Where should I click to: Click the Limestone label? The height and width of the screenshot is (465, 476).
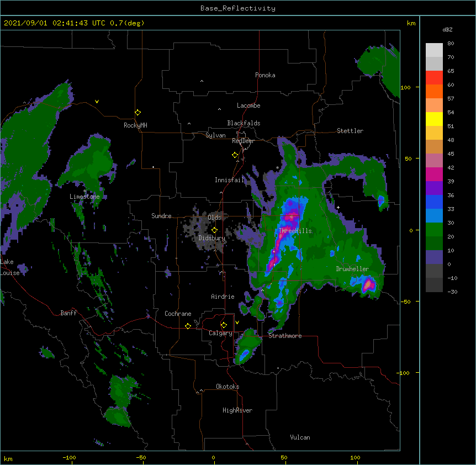click(84, 197)
